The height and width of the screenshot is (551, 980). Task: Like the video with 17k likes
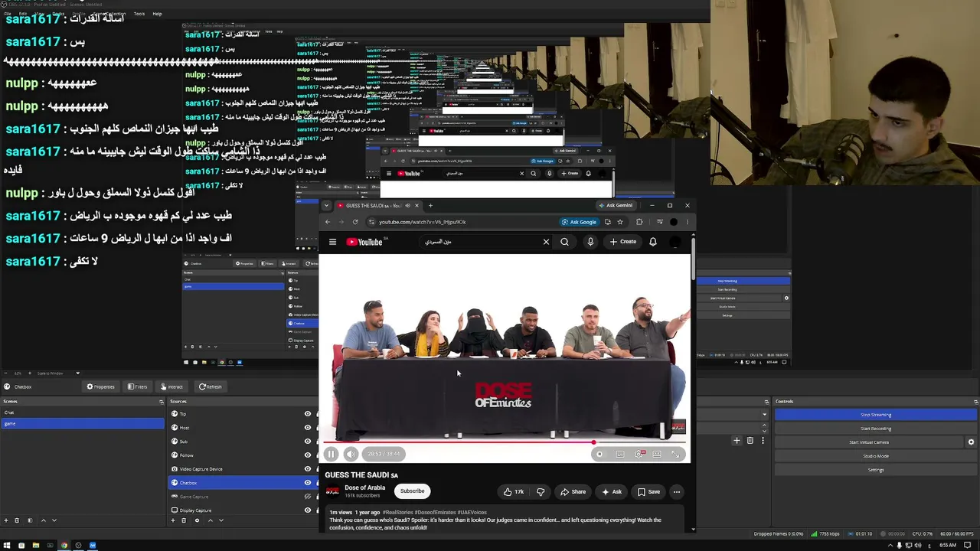tap(514, 492)
